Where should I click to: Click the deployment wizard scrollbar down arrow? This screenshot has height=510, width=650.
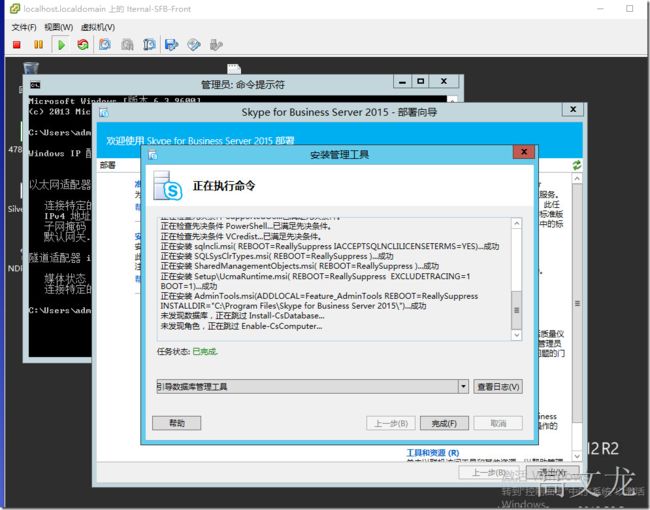tap(577, 456)
